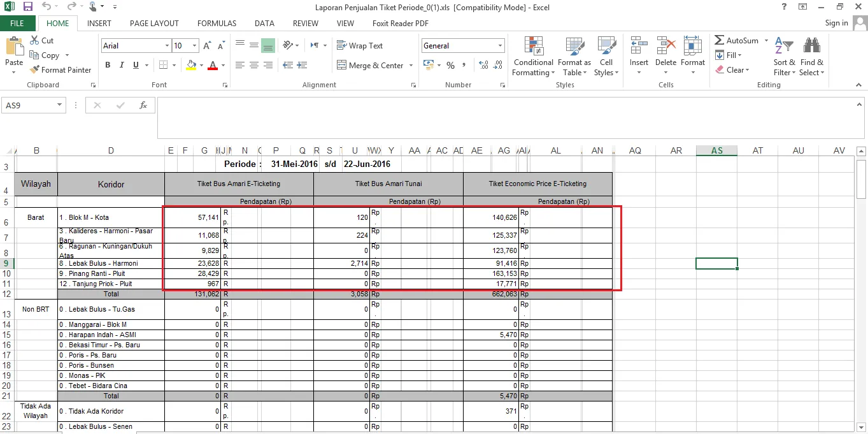Open Find & Select binoculars menu
Viewport: 868px width, 434px height.
click(x=811, y=56)
